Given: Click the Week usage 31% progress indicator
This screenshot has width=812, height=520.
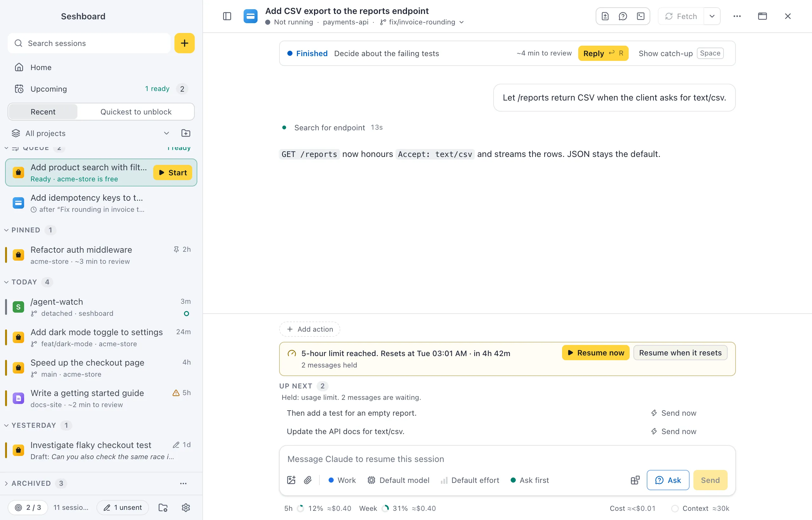Looking at the screenshot, I should 397,508.
